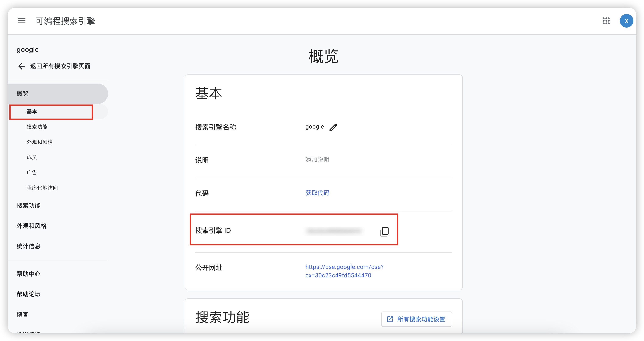Go to 搜索功能 sub-item under overview
The image size is (644, 341).
click(x=37, y=127)
